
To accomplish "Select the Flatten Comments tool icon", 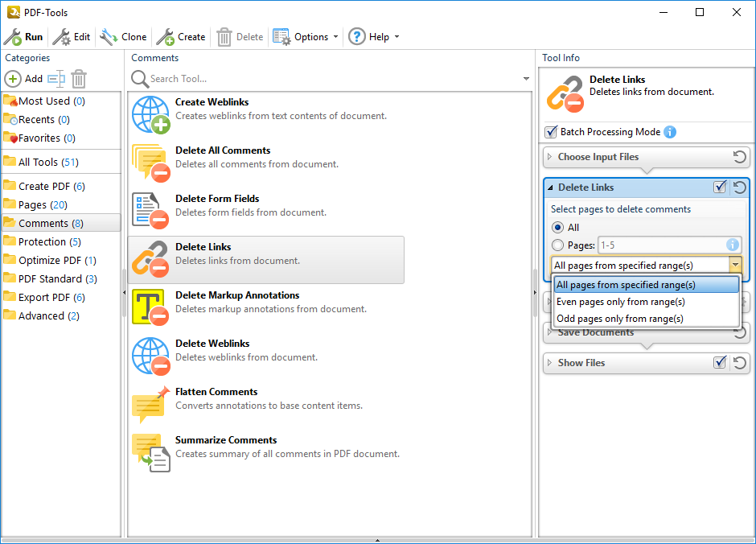I will click(x=151, y=405).
